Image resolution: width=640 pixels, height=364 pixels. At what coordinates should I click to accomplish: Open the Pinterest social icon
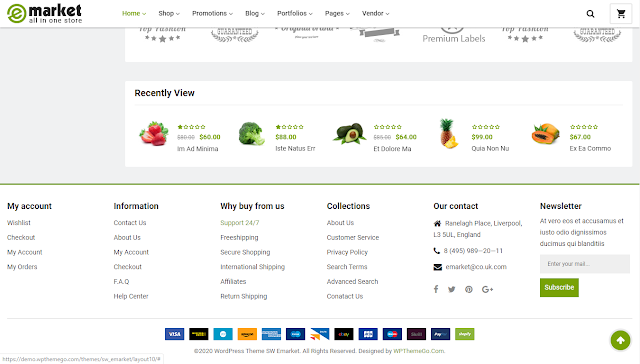(x=469, y=289)
